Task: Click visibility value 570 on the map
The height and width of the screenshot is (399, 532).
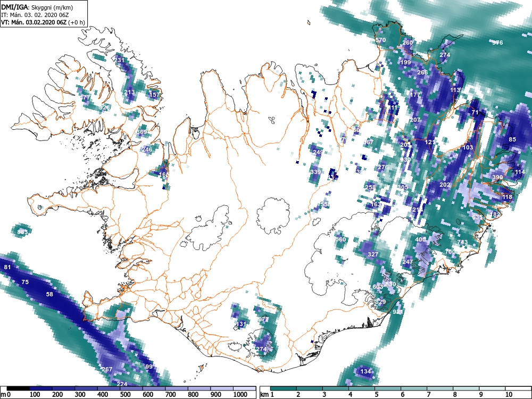Action: coord(380,40)
